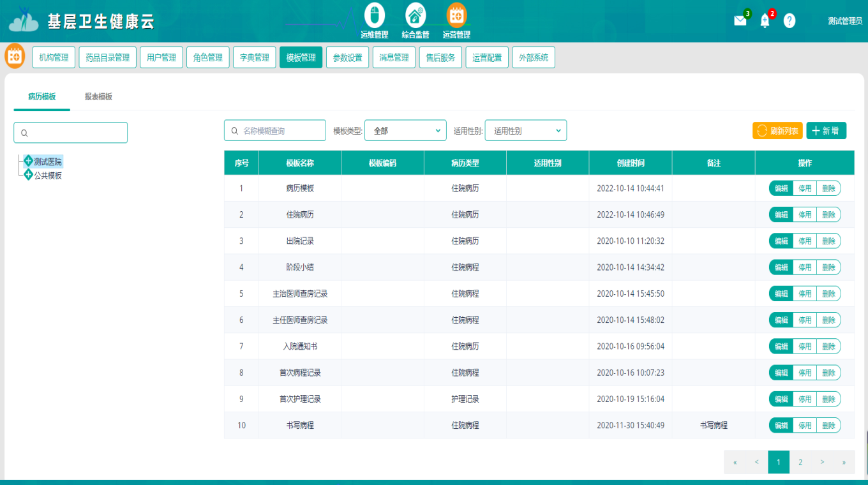Click 停用 for 病历模板 row

coord(805,188)
